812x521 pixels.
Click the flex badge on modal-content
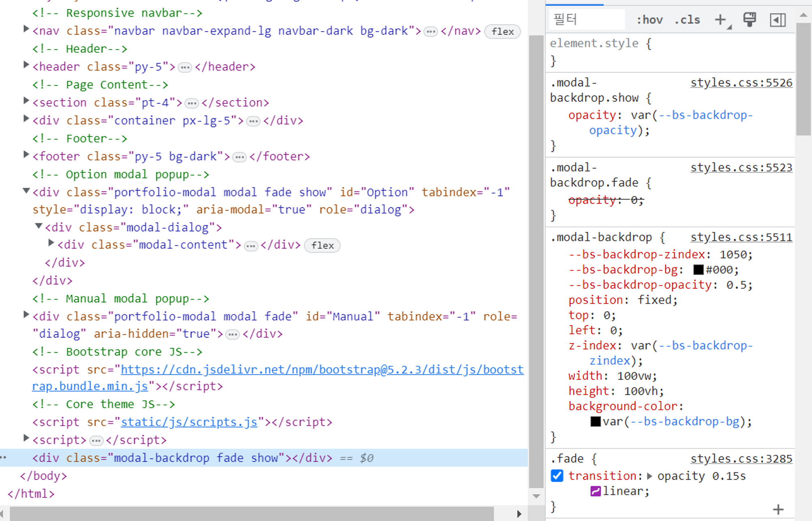(322, 245)
